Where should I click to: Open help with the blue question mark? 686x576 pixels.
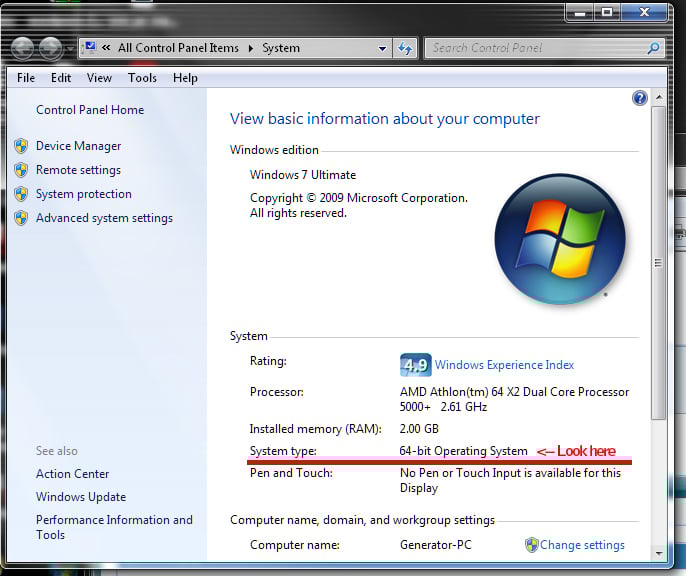click(640, 98)
